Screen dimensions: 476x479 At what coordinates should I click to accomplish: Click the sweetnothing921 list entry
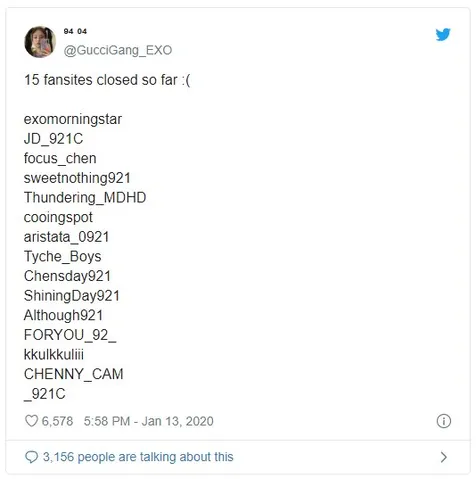click(77, 178)
